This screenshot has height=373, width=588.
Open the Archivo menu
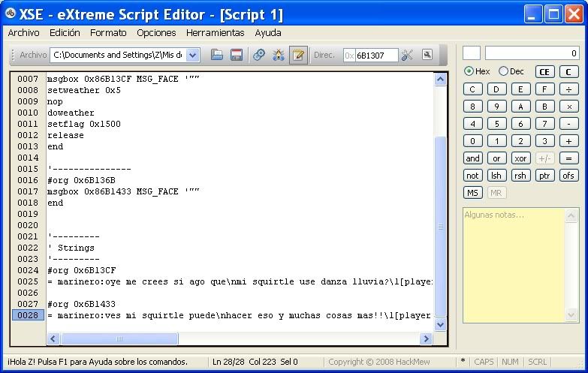click(x=23, y=33)
